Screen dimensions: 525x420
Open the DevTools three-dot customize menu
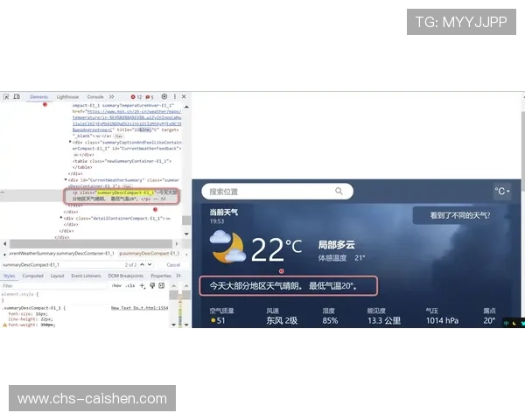click(x=175, y=96)
